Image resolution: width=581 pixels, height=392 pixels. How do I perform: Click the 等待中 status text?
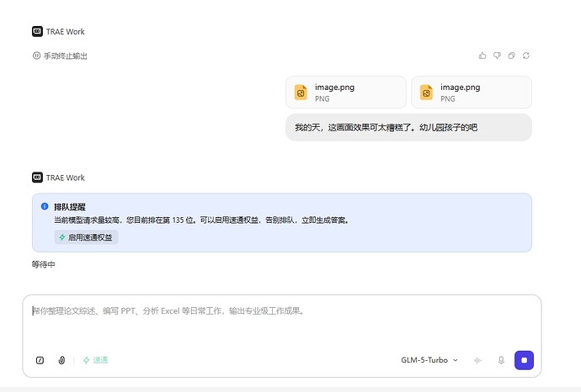43,264
